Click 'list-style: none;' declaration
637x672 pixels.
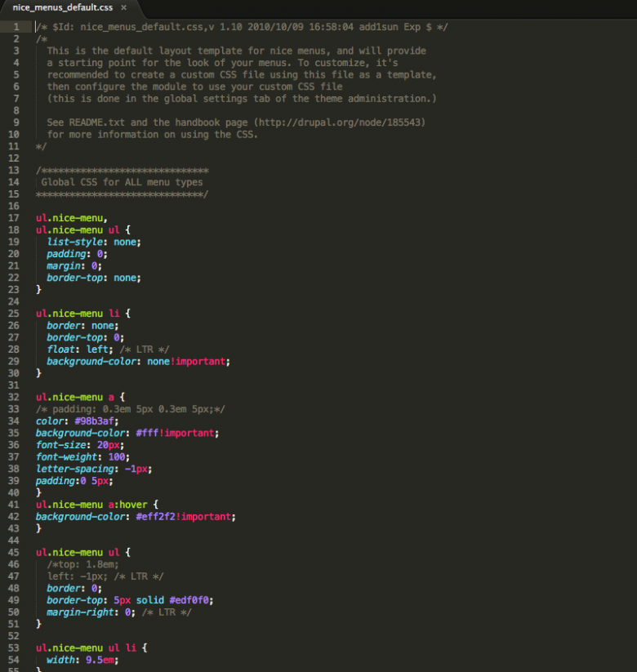pos(94,243)
